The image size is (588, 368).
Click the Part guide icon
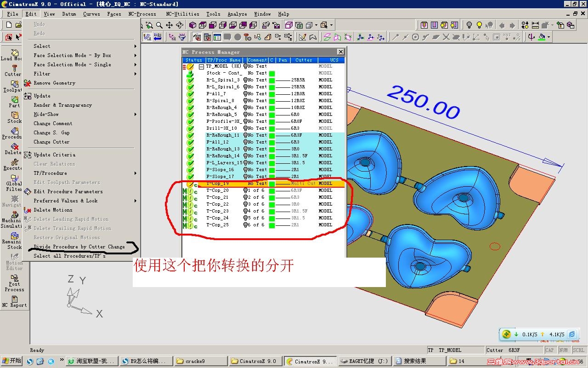point(14,99)
